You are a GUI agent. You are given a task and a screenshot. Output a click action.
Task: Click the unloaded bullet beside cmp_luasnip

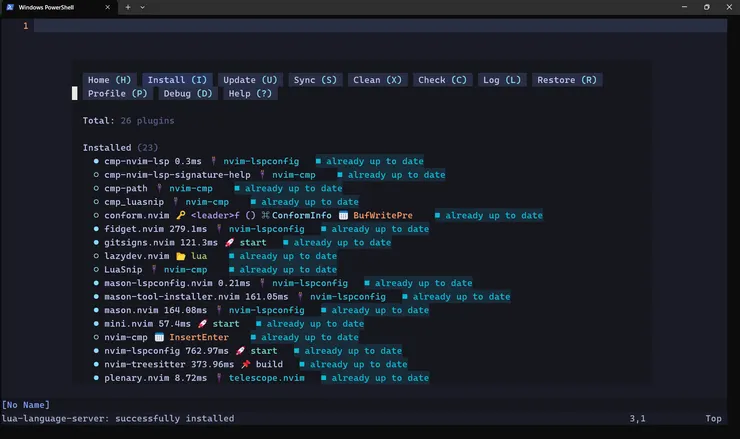click(x=96, y=202)
